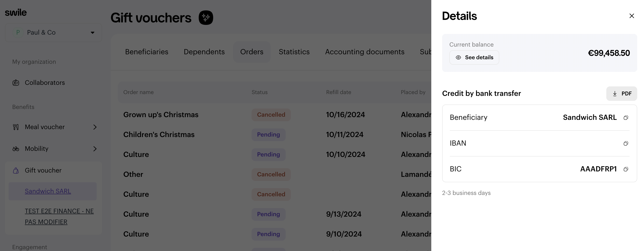Click the Mobility menu item label
644x251 pixels.
pos(37,149)
